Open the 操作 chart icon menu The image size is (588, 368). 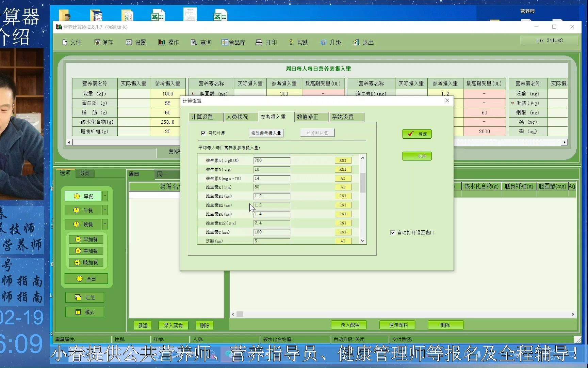pos(168,42)
